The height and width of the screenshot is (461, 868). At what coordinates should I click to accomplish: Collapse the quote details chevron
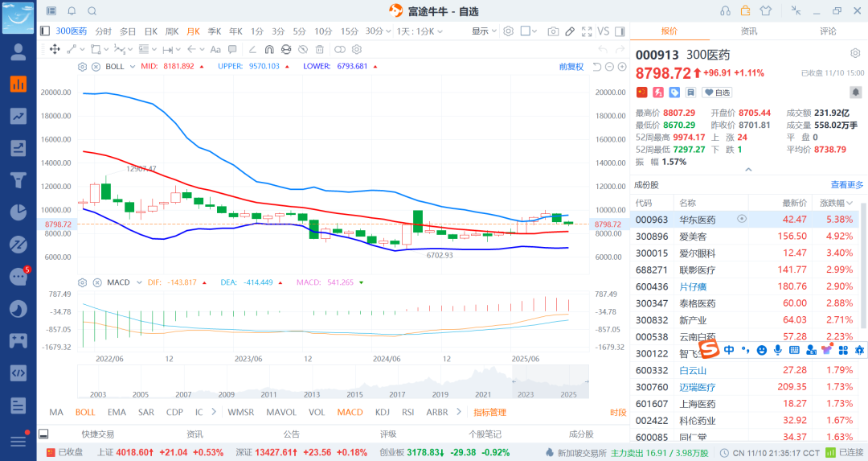click(748, 170)
